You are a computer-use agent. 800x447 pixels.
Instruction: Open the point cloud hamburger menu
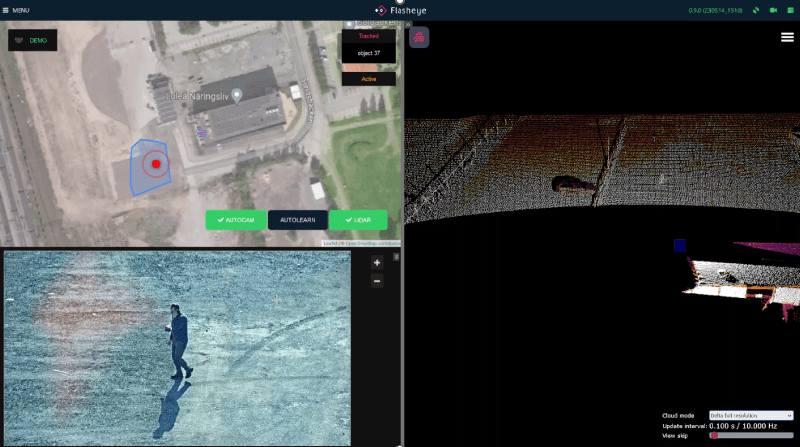tap(787, 37)
